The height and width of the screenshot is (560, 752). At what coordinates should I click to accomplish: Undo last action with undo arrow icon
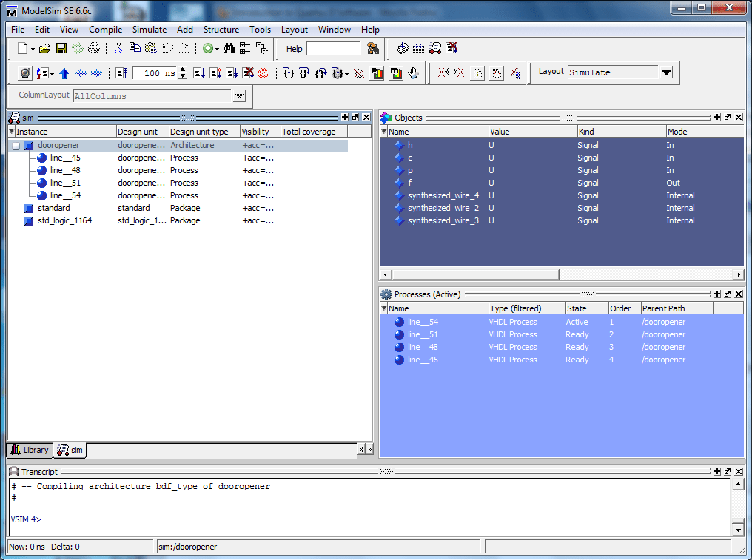(169, 48)
